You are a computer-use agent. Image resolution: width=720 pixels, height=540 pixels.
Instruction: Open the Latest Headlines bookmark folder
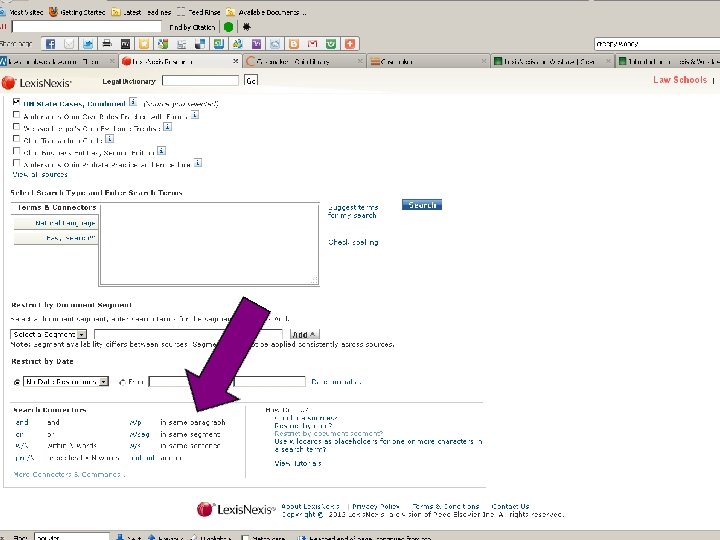tap(141, 12)
